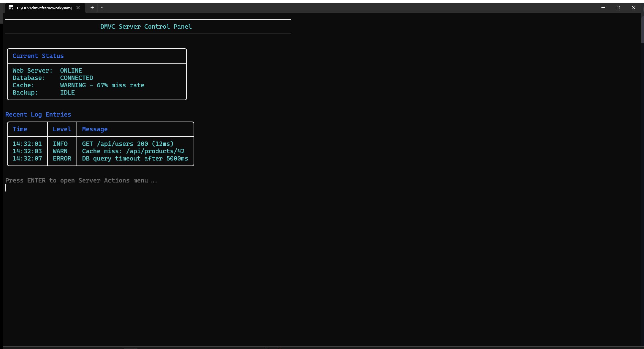Click the Web Server: label
This screenshot has height=349, width=644.
tap(33, 71)
